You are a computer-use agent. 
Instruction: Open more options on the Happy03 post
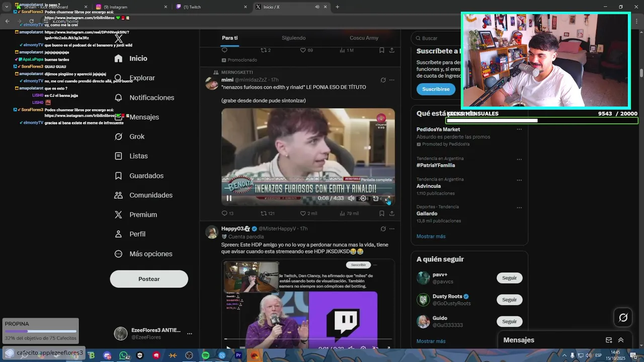[392, 229]
